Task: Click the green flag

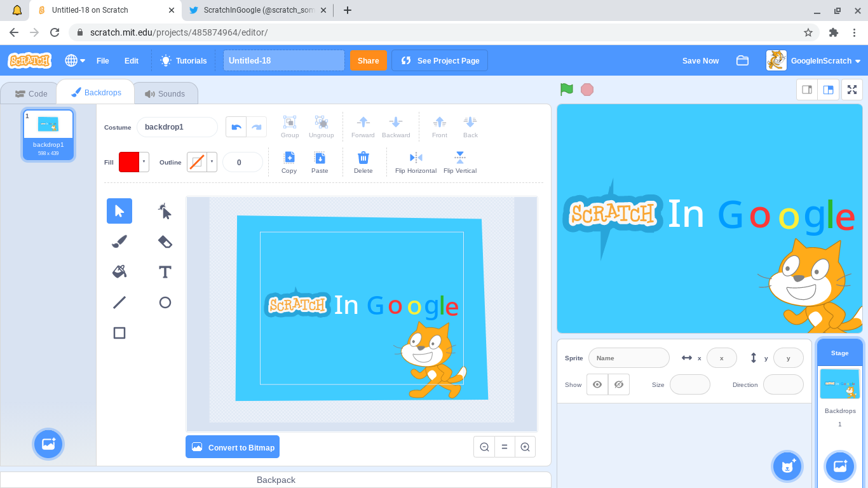Action: 567,90
